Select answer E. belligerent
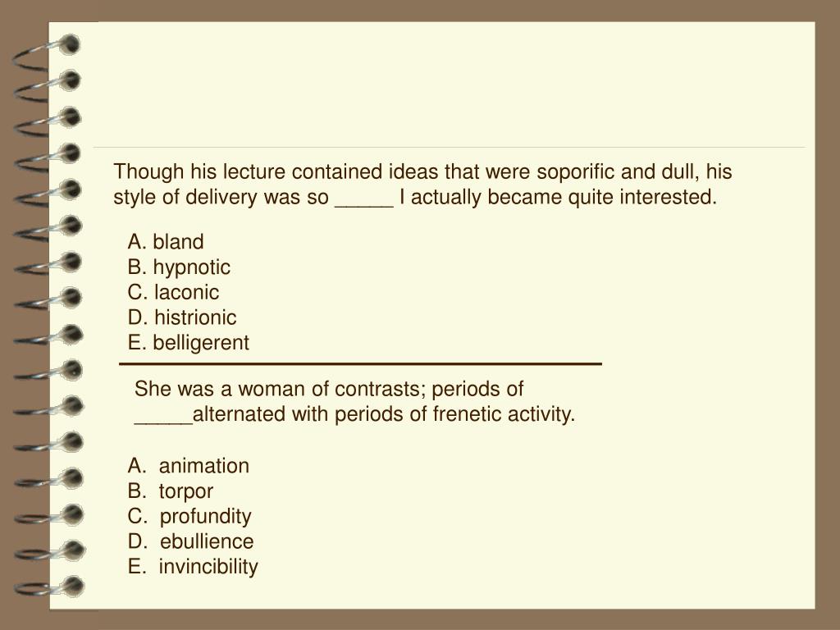The width and height of the screenshot is (840, 630). click(188, 343)
